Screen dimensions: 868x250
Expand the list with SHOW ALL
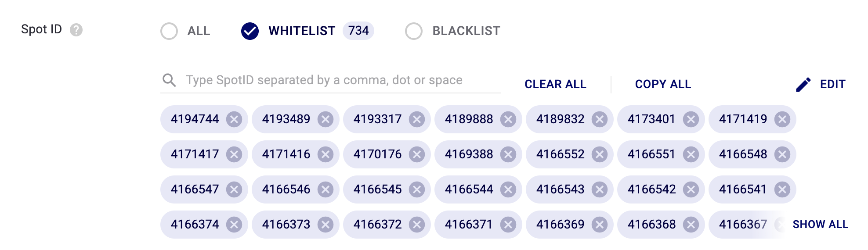click(820, 225)
